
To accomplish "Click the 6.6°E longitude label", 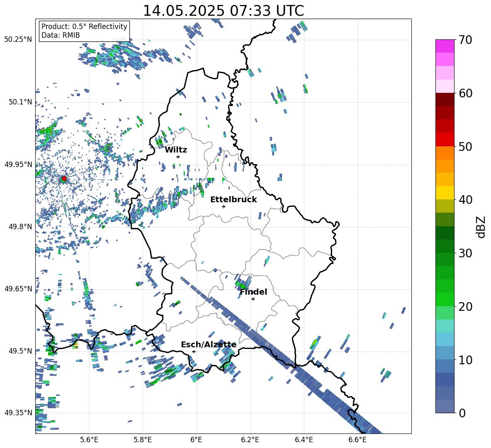I will pos(357,440).
